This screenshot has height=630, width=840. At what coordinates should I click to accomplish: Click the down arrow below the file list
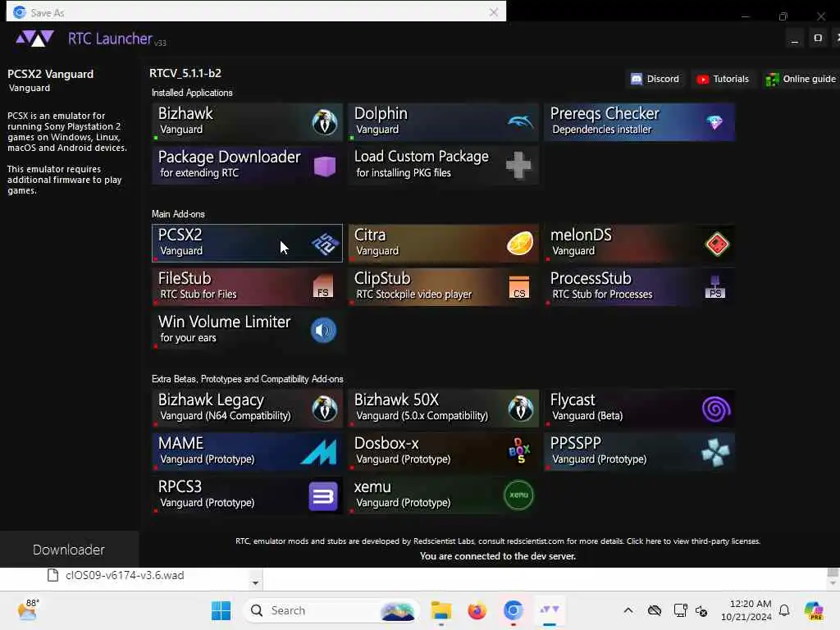[x=256, y=583]
